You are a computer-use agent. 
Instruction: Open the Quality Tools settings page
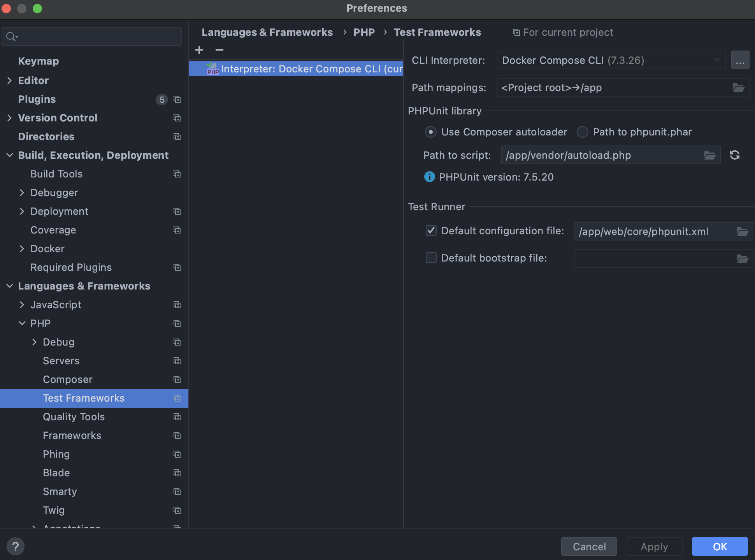click(74, 417)
